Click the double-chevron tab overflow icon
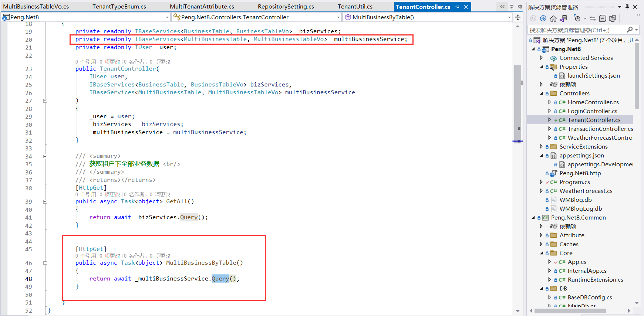The height and width of the screenshot is (316, 644). 502,7
